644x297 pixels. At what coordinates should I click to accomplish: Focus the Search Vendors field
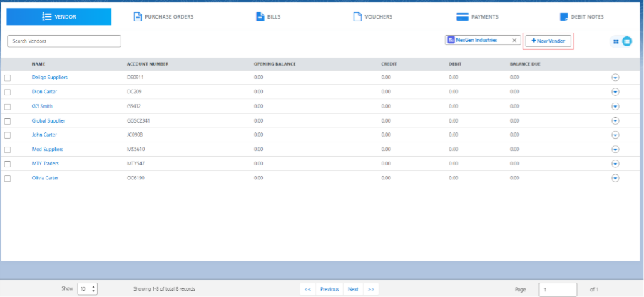click(64, 41)
